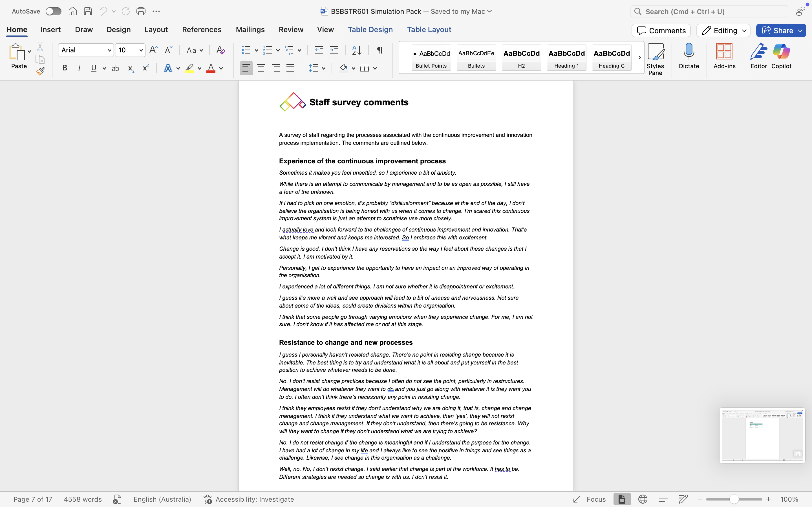Show paragraph marks with pilcrow icon

[380, 50]
